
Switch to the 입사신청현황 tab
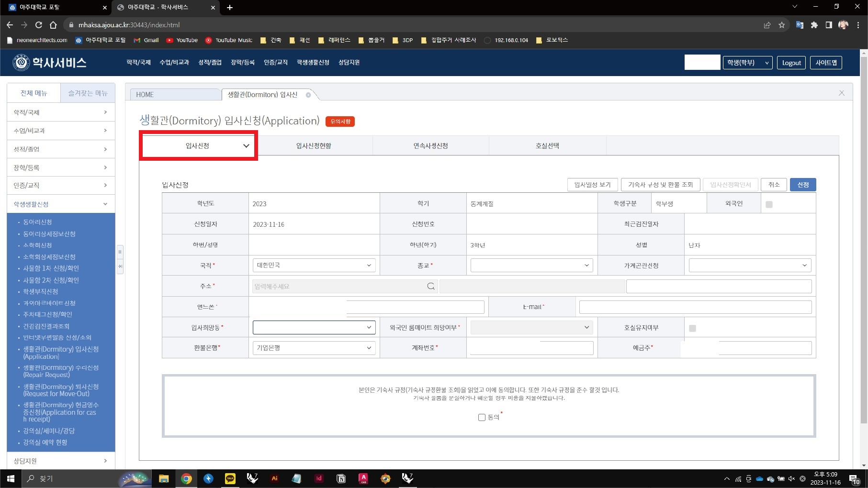[x=314, y=146]
